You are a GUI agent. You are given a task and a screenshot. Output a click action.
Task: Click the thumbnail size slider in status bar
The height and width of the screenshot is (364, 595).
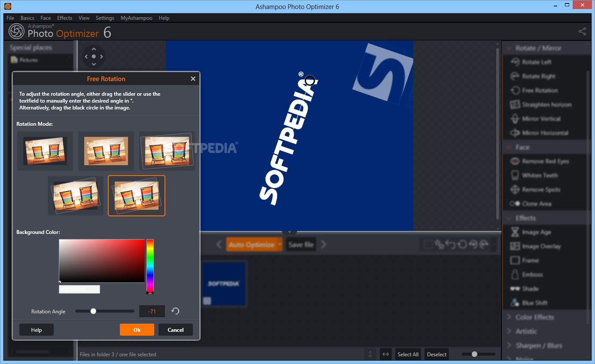(x=478, y=354)
